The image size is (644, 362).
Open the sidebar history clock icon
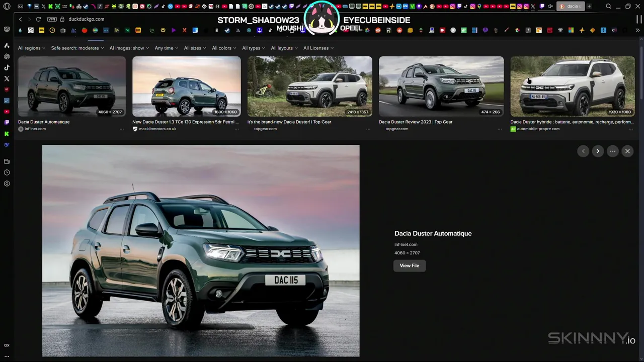(7, 172)
